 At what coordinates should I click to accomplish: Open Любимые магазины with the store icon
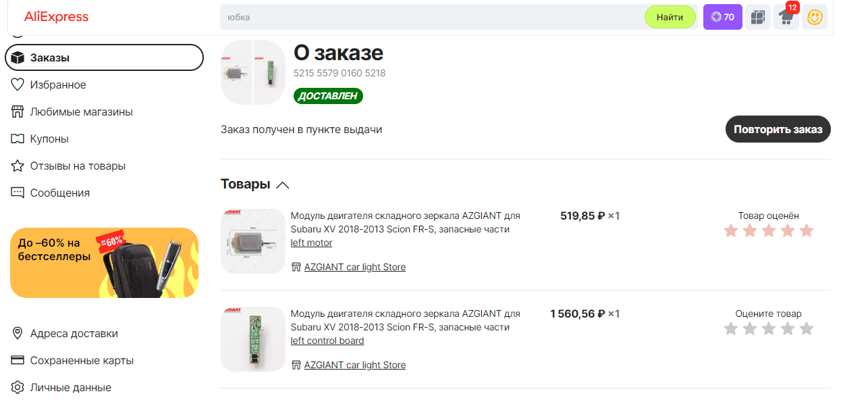pos(80,111)
